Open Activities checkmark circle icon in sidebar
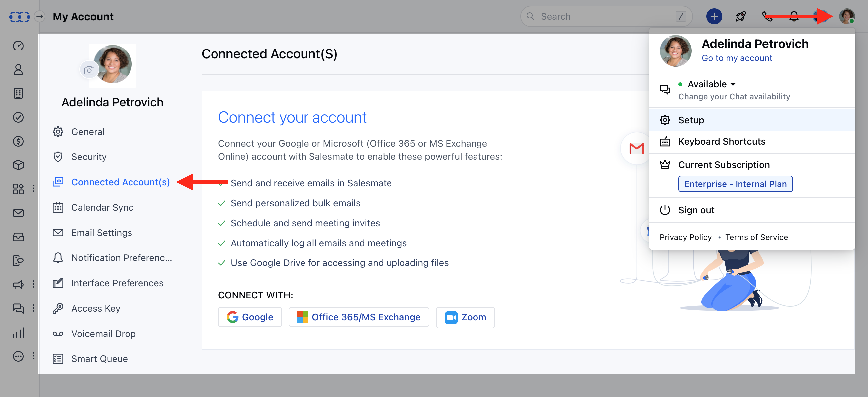The height and width of the screenshot is (397, 868). (18, 117)
